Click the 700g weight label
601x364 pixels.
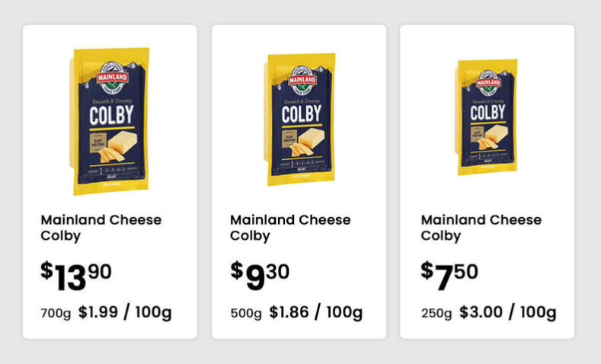pos(56,314)
